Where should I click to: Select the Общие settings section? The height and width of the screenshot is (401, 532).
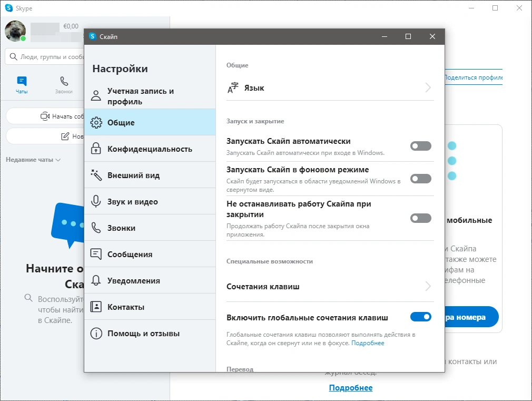[150, 122]
